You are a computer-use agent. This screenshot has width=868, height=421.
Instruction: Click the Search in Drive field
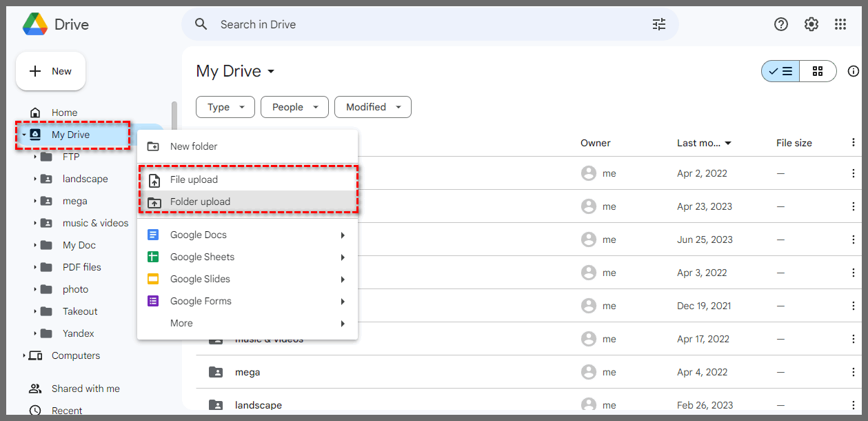pos(345,24)
